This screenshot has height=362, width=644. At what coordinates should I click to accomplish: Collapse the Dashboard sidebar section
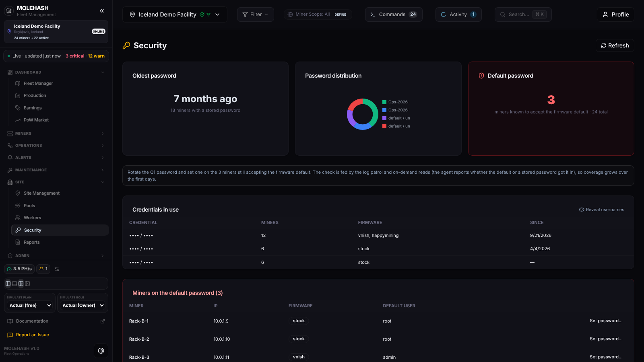point(56,72)
